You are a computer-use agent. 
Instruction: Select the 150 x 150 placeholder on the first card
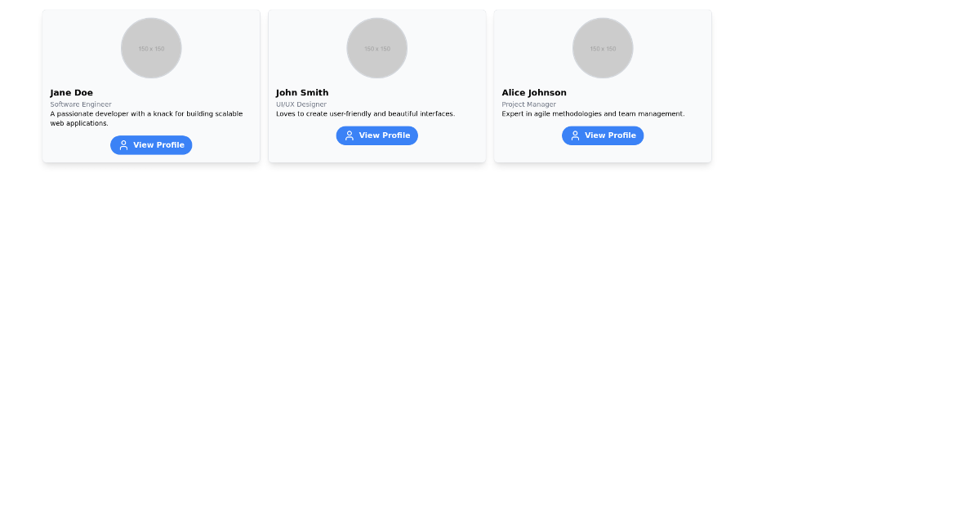pyautogui.click(x=151, y=47)
